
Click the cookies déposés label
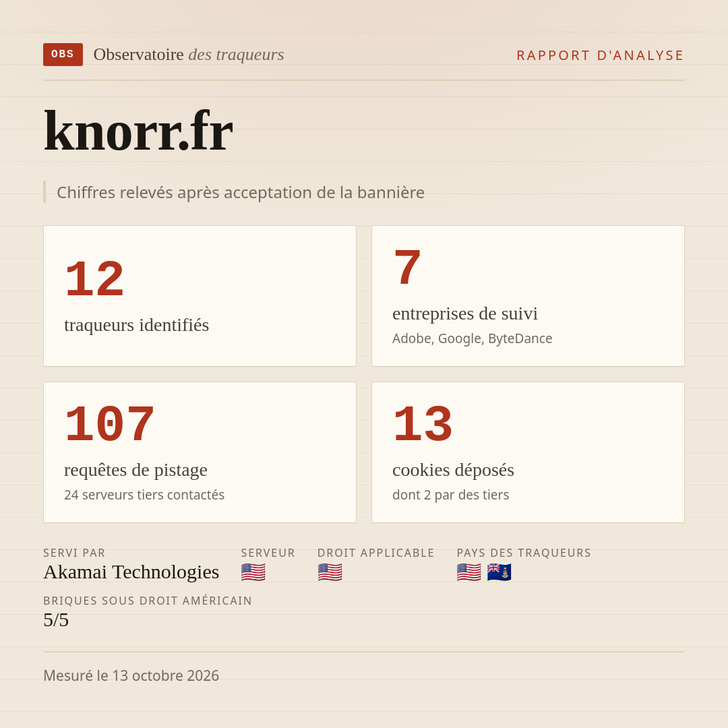pos(453,470)
